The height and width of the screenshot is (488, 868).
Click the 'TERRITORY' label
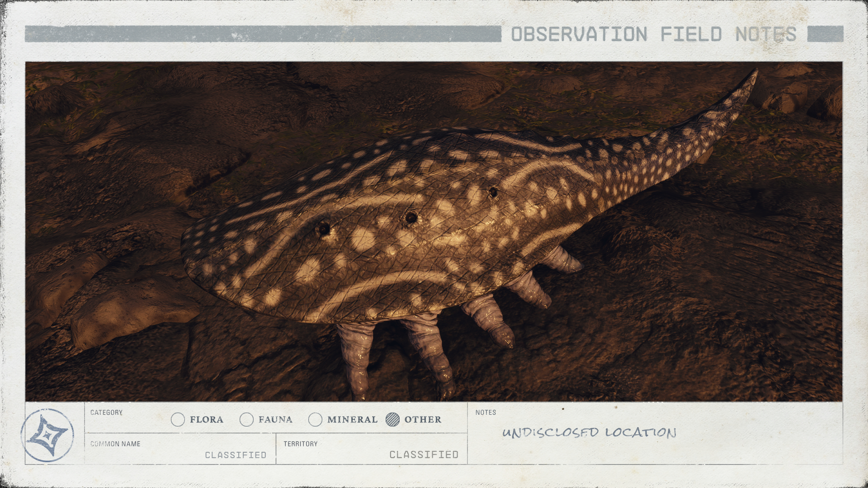[x=301, y=444]
